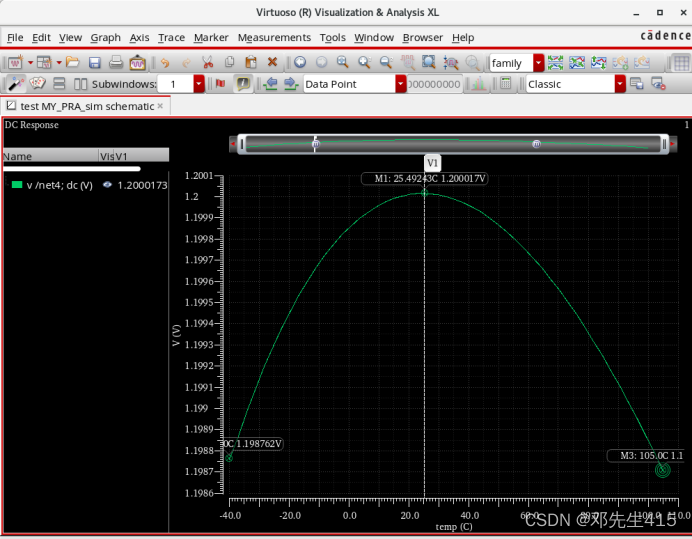Open the Browser menu

[x=422, y=38]
